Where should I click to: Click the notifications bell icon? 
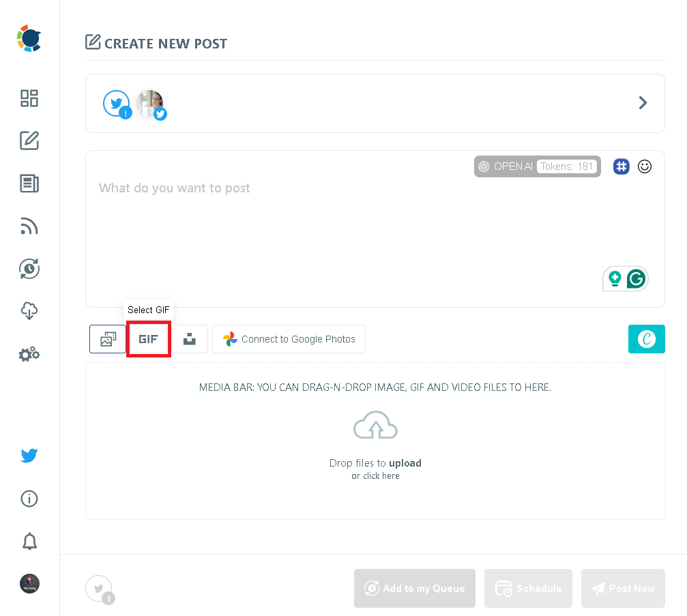click(29, 542)
